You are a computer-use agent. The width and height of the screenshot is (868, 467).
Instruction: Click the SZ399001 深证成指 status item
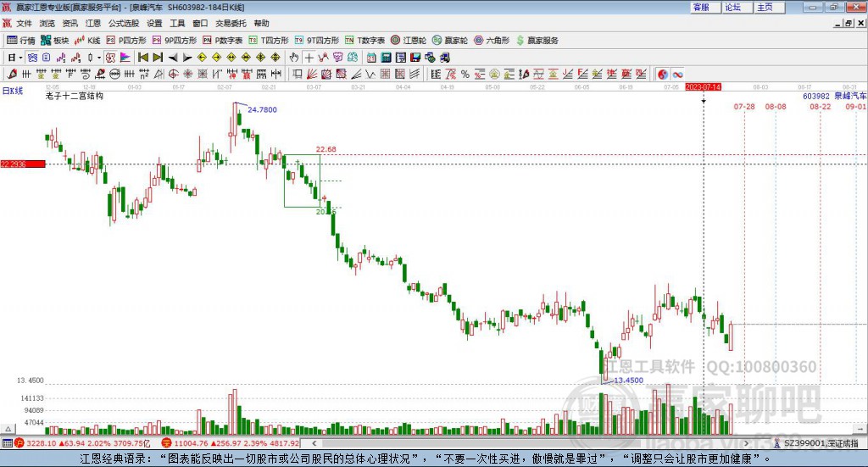pos(816,443)
